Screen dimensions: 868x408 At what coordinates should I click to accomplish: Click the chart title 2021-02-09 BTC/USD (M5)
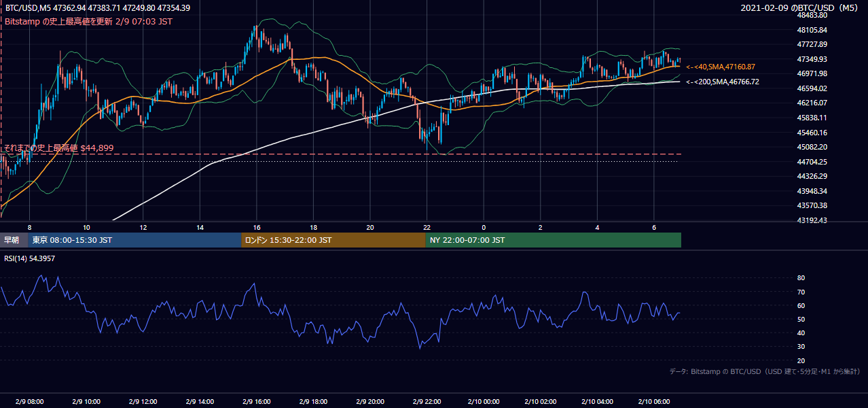coord(800,8)
